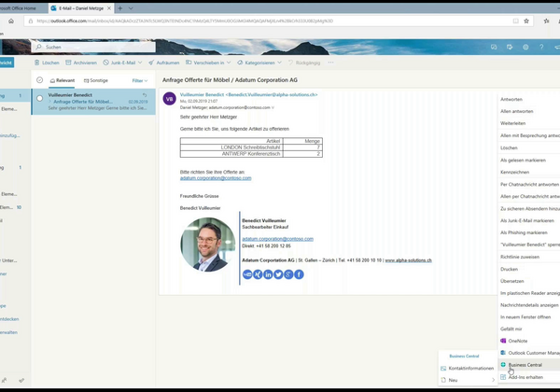Click reply arrow icon on message list item
The height and width of the screenshot is (392, 560).
tap(145, 95)
